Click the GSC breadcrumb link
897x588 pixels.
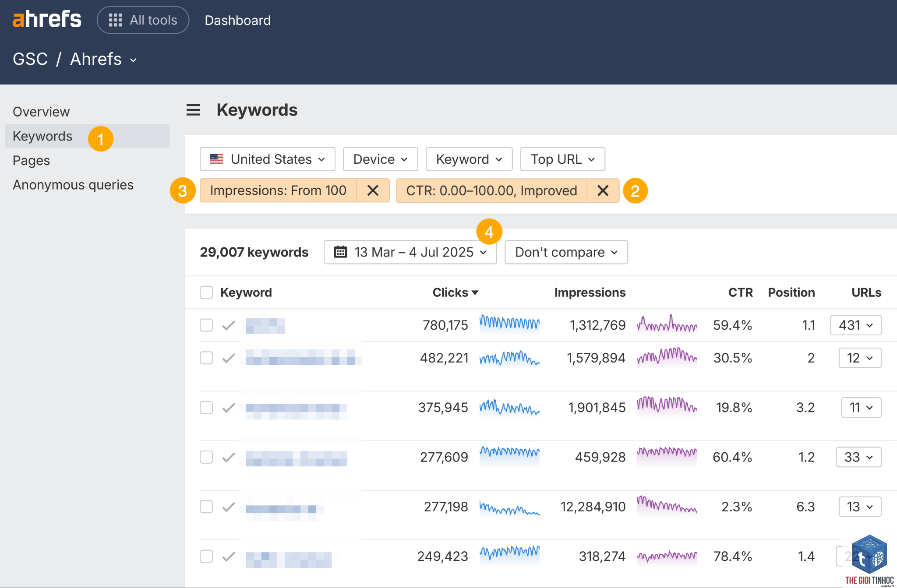(x=30, y=59)
